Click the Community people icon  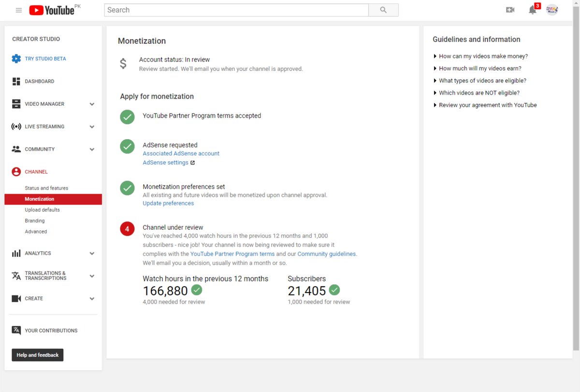point(16,149)
